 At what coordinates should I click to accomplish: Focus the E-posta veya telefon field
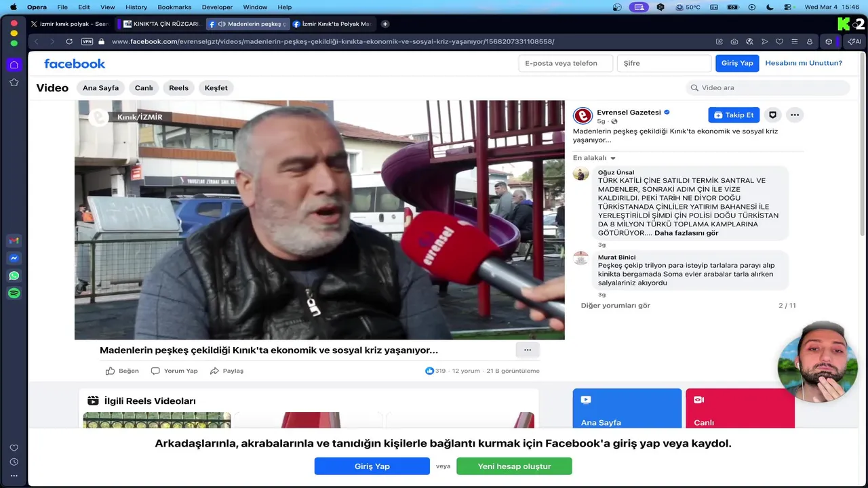566,63
